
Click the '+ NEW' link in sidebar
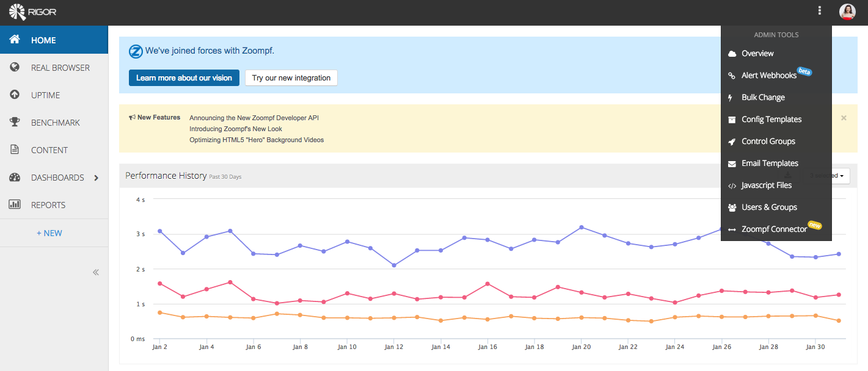point(49,233)
